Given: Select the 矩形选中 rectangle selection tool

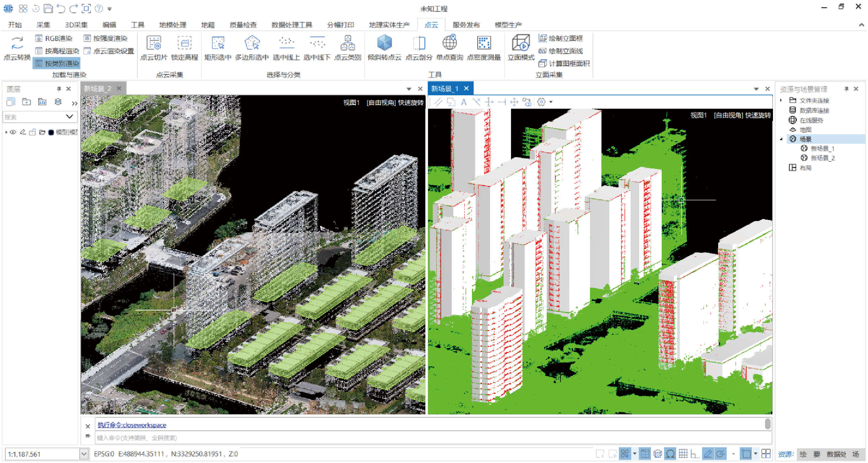Looking at the screenshot, I should click(x=218, y=43).
